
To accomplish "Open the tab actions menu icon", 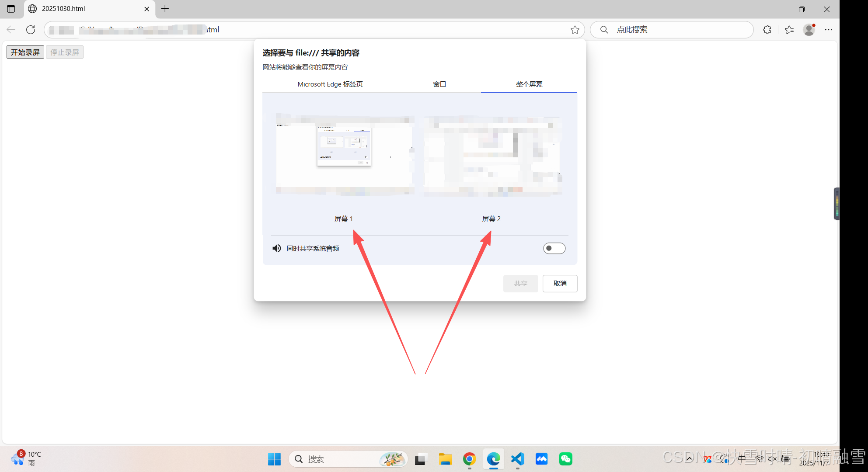I will tap(11, 9).
